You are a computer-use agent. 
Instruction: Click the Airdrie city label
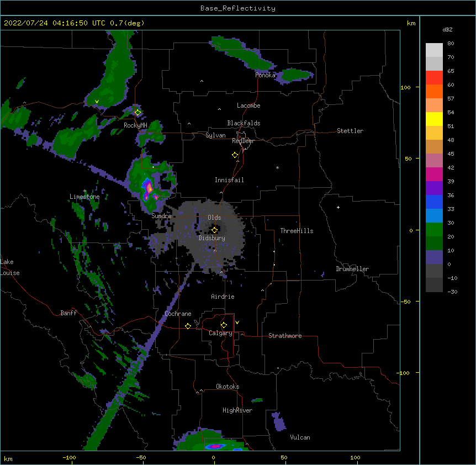click(223, 297)
